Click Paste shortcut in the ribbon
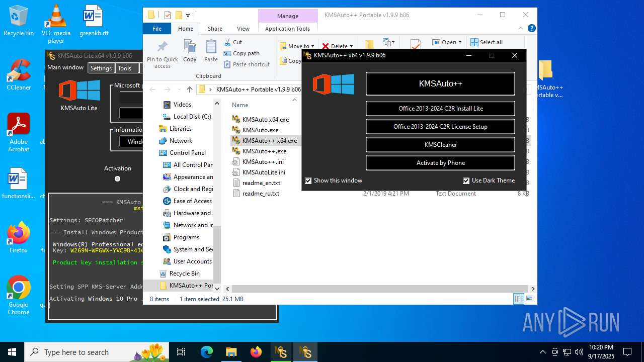Image resolution: width=644 pixels, height=362 pixels. 247,64
